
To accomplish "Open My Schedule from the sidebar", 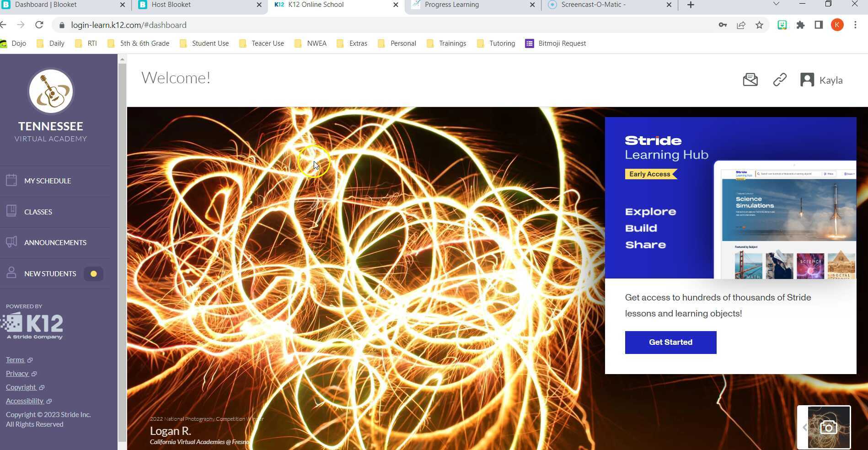I will tap(48, 181).
